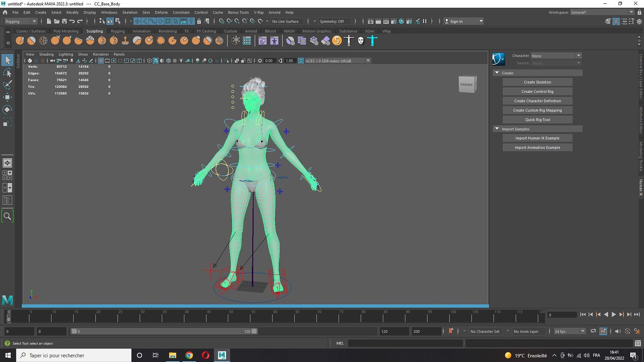Click the HumanIK panel logo icon

[498, 59]
